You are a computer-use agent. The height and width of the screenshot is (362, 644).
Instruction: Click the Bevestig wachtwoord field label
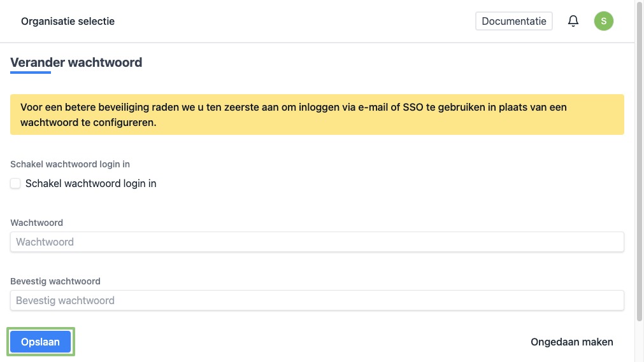(x=55, y=281)
